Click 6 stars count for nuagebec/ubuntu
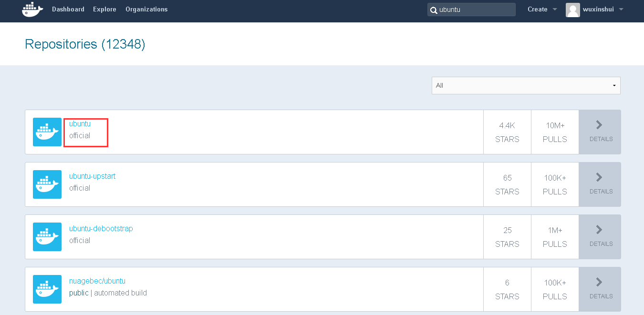The image size is (644, 315). pos(507,283)
